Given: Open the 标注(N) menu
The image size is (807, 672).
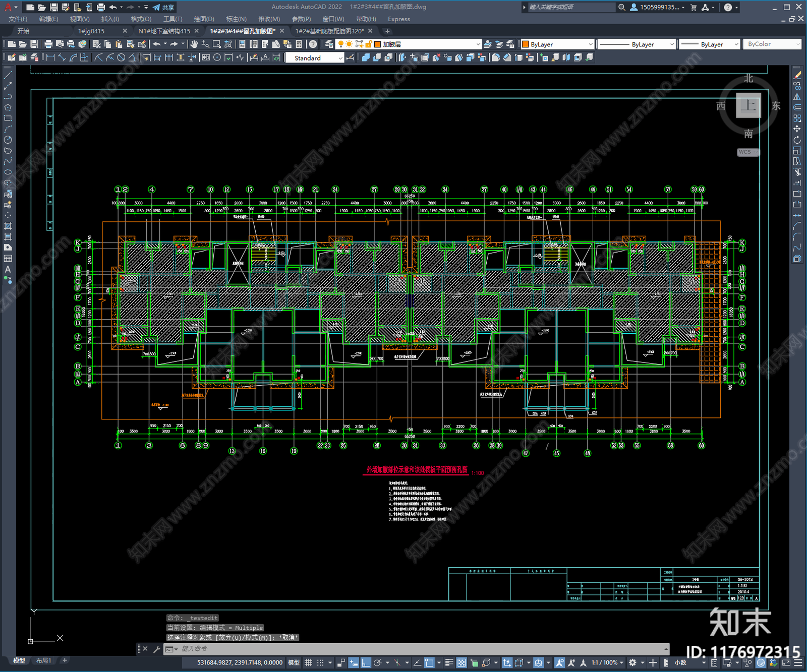Looking at the screenshot, I should coord(236,19).
